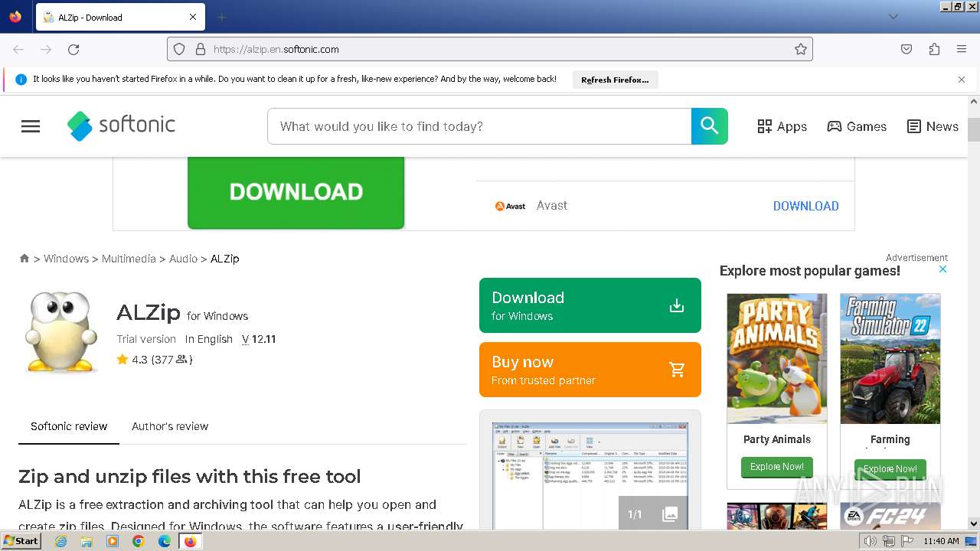Close the advertisement with the X icon
This screenshot has width=980, height=551.
(x=943, y=269)
